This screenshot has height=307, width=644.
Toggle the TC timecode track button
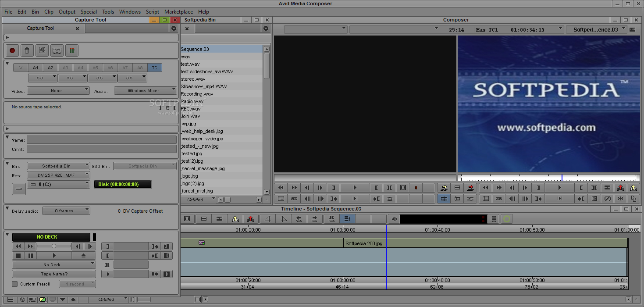(155, 68)
